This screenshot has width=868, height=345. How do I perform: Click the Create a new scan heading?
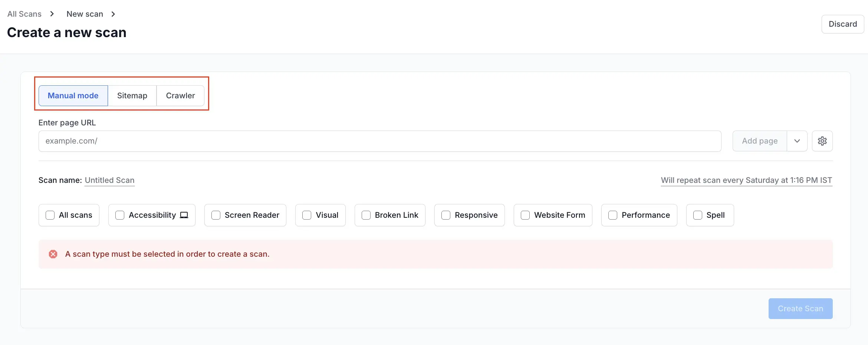pos(67,33)
